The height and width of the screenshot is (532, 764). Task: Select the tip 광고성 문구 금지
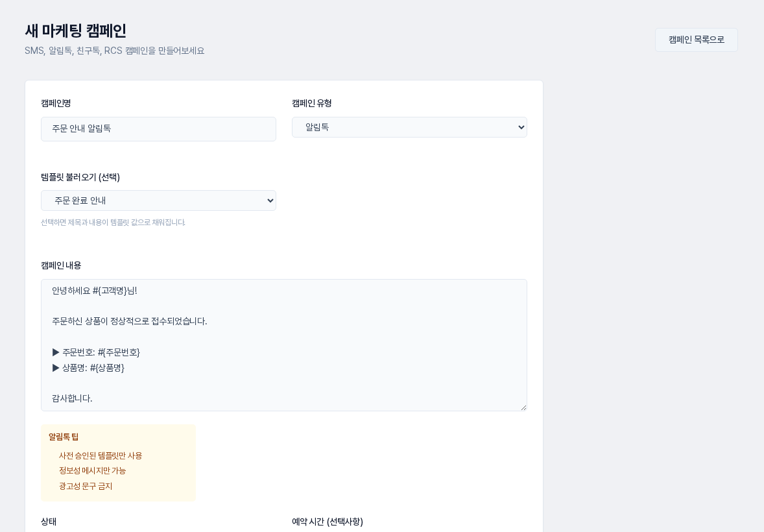85,486
